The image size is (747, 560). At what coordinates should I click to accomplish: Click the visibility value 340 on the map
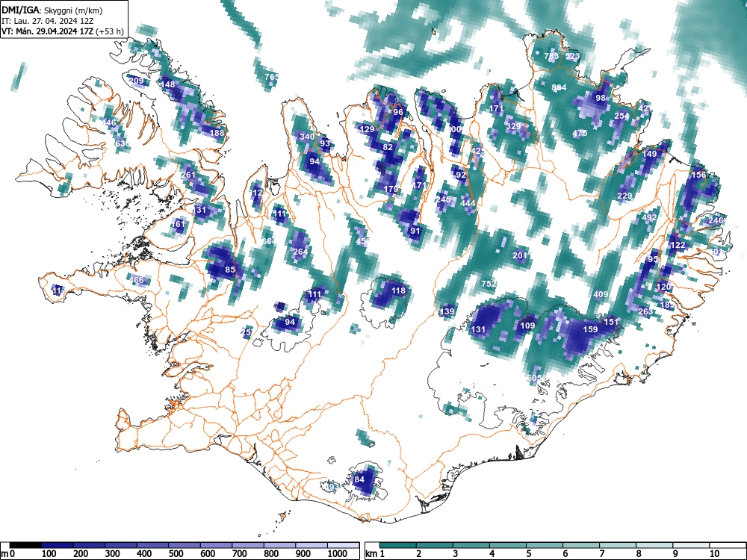click(307, 137)
